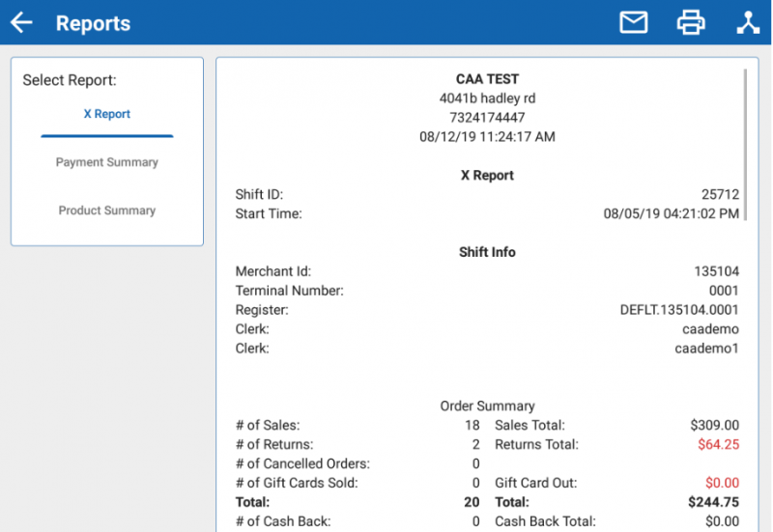
Task: Click the report's vertical scrollbar
Action: 745,145
